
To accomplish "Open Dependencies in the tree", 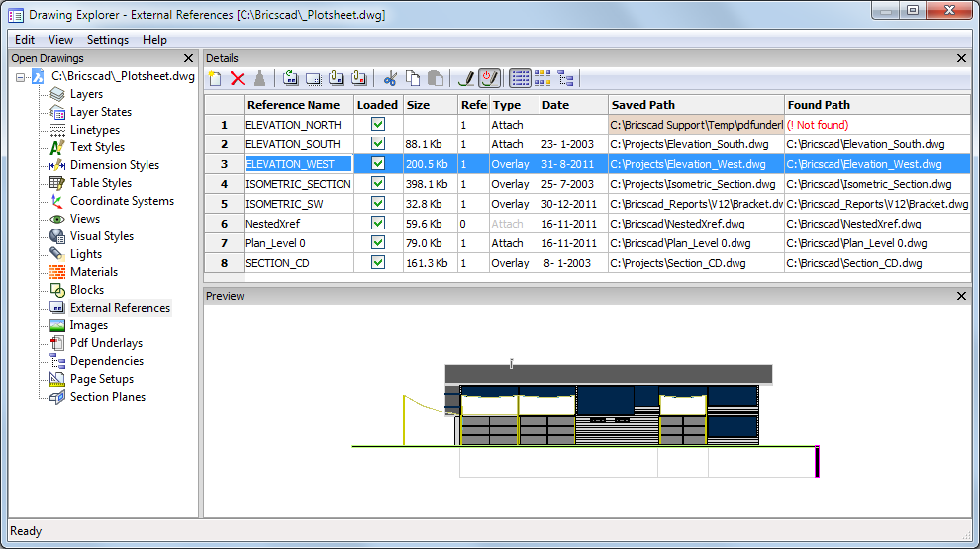I will 107,361.
